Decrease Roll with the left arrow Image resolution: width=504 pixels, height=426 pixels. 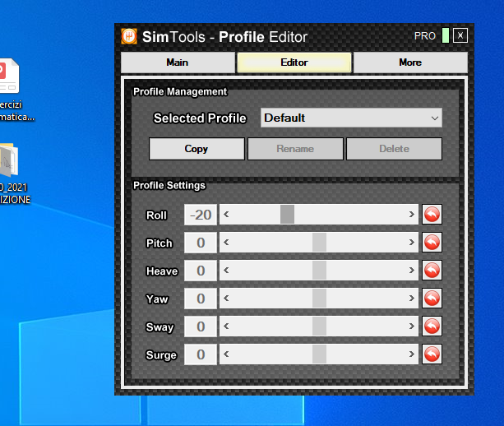226,215
